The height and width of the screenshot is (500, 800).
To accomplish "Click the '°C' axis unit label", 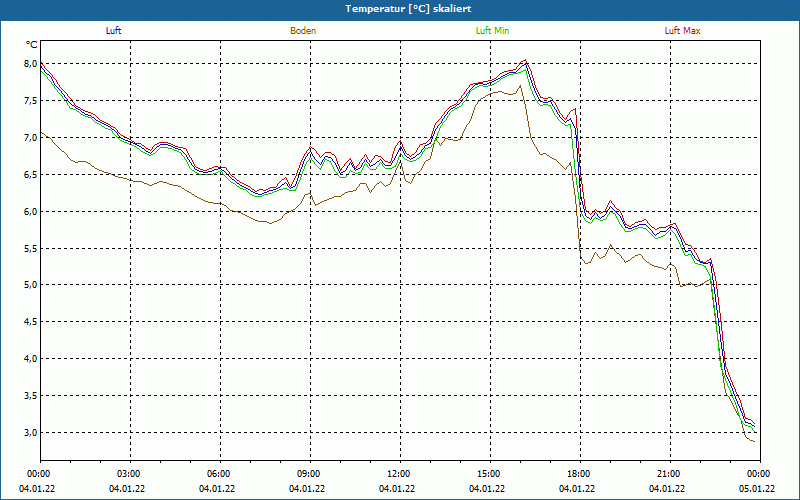I will click(x=32, y=45).
